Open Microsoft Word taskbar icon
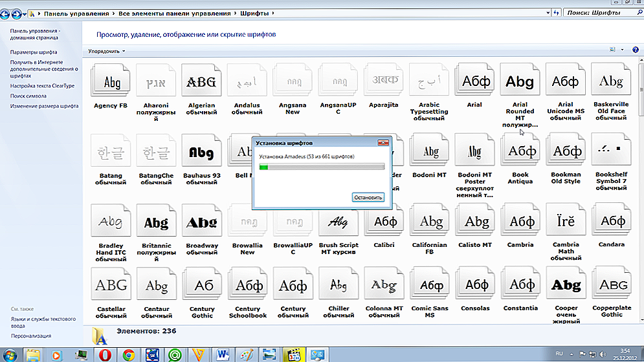 click(223, 355)
